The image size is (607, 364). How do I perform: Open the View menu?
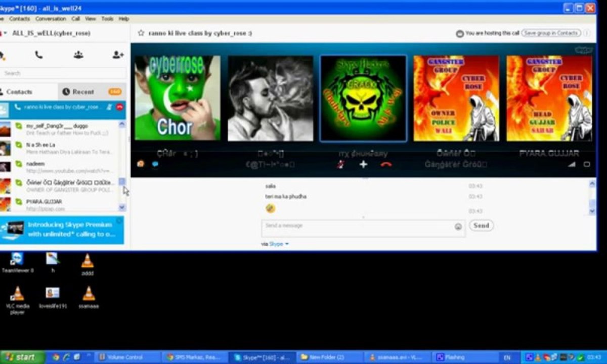91,19
